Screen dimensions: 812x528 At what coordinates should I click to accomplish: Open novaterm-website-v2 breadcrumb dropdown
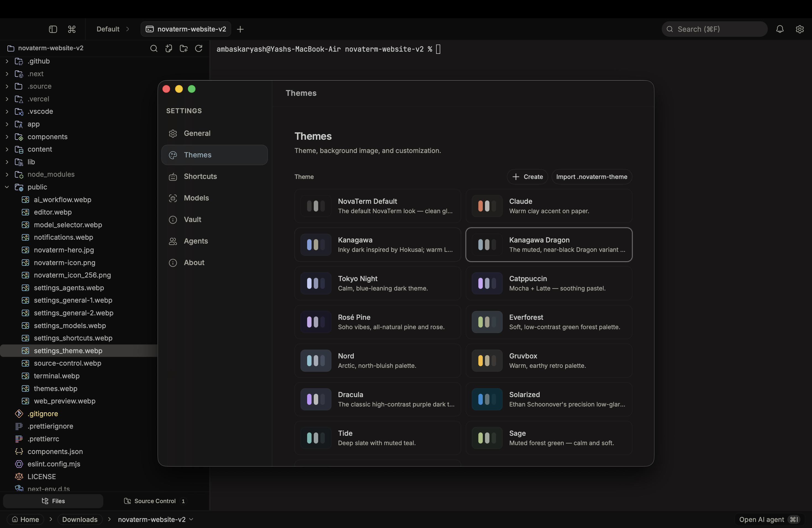click(191, 519)
